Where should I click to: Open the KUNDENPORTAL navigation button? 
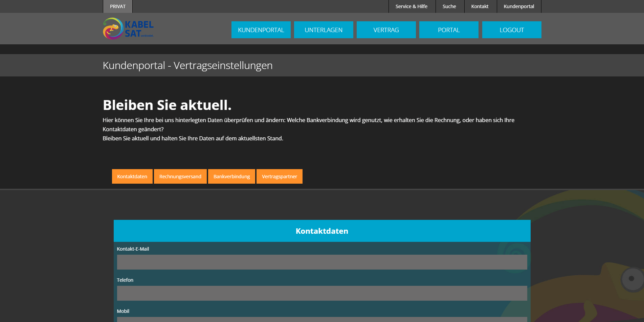tap(261, 30)
